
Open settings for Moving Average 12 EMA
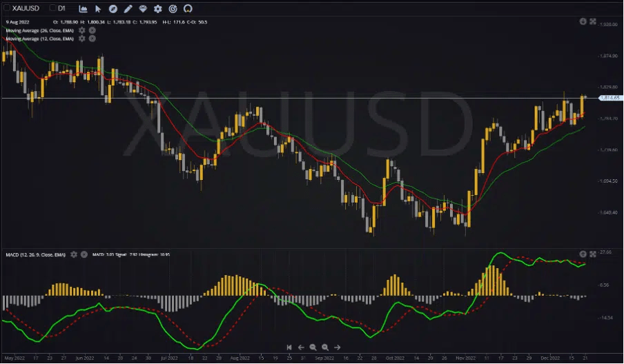point(81,39)
